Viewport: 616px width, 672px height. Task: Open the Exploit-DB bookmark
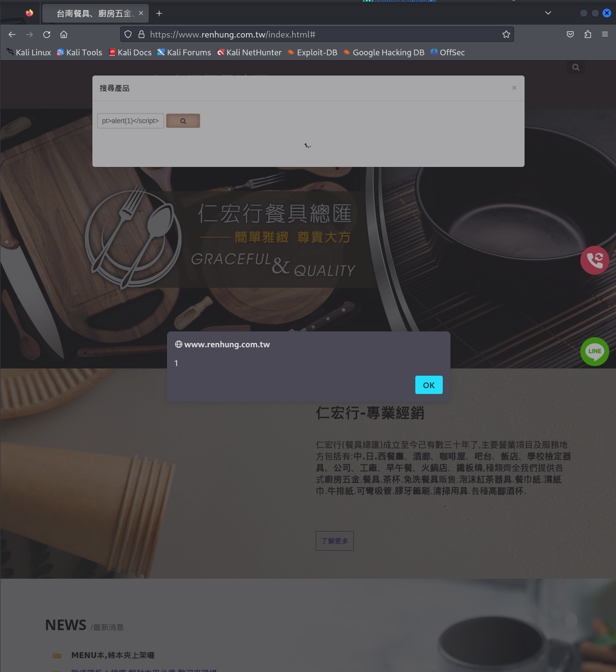coord(312,52)
